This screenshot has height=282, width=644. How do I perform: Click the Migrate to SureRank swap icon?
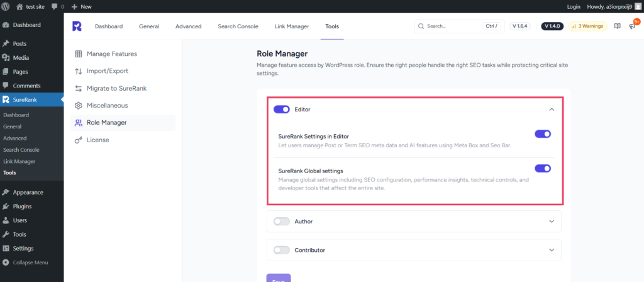[78, 88]
